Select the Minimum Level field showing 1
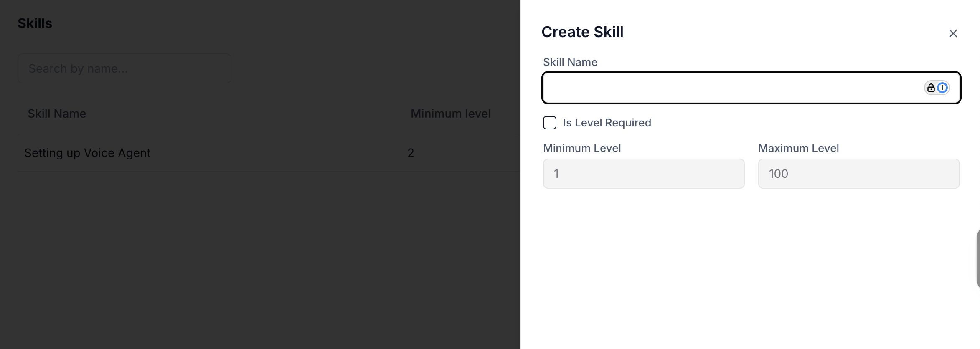Screen dimensions: 980x349 pos(644,174)
